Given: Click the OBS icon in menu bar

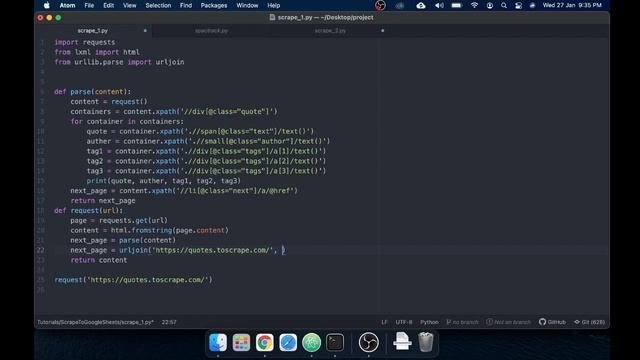Looking at the screenshot, I should coord(380,5).
